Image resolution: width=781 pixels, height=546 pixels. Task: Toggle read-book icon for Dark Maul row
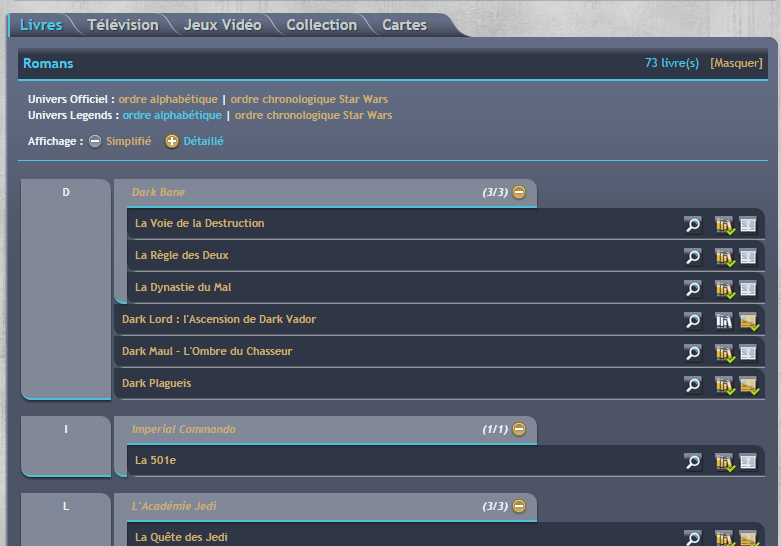pos(748,352)
